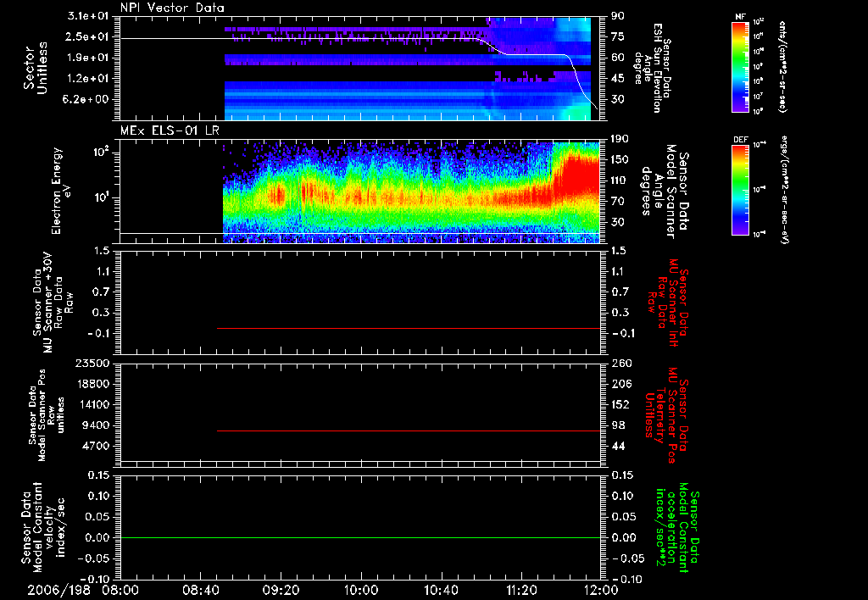Click the NF flux color bar

[741, 67]
